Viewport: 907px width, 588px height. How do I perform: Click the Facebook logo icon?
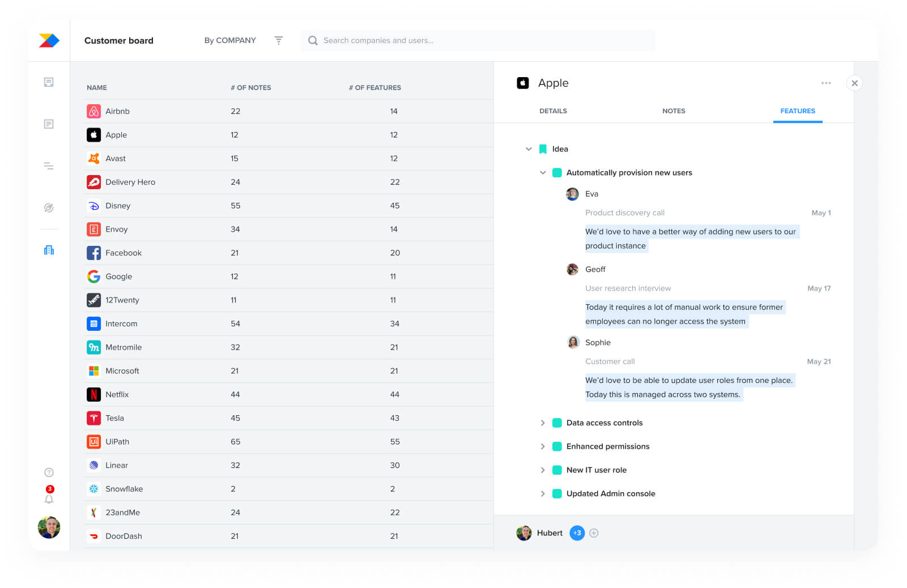coord(93,253)
